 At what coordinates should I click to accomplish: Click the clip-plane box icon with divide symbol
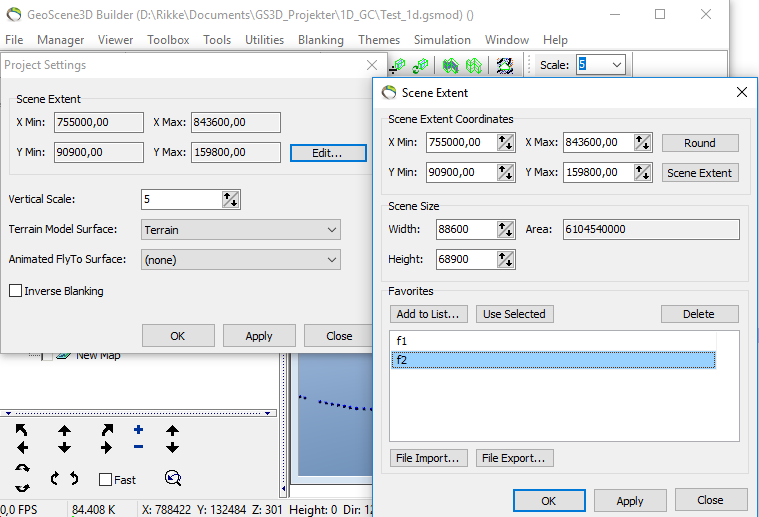point(398,65)
